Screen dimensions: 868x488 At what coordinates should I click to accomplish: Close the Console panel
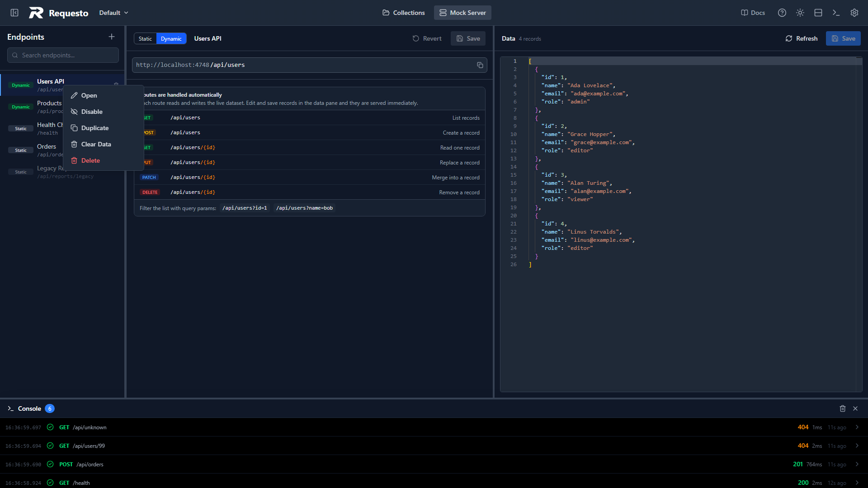[855, 408]
